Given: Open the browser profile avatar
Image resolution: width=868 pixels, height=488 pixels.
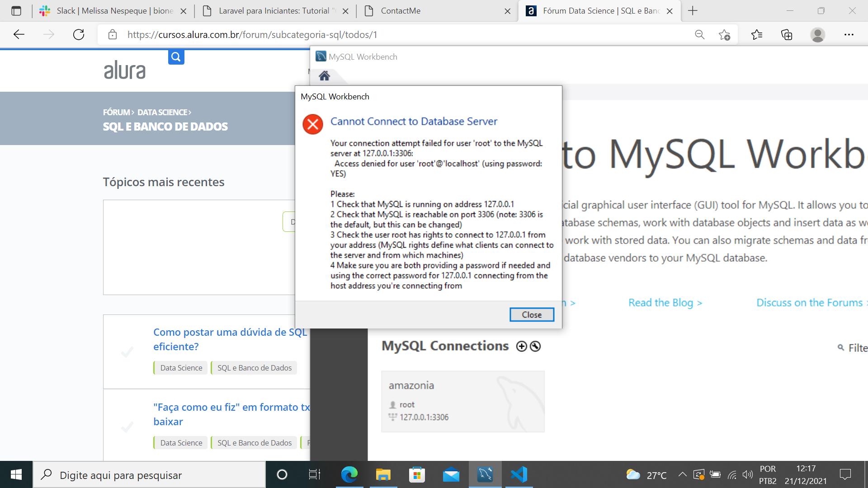Looking at the screenshot, I should coord(818,34).
